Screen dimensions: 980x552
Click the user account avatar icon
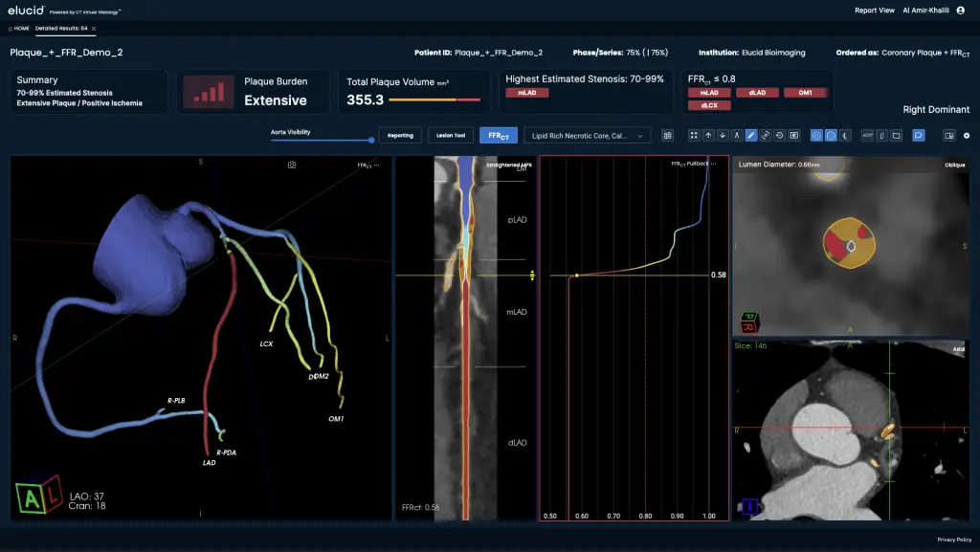(x=961, y=10)
